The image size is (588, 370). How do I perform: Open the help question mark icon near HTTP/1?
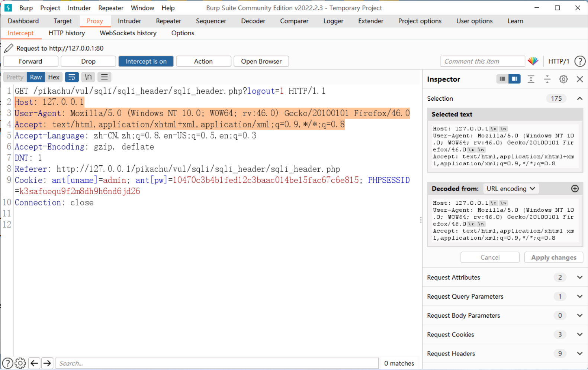pos(580,61)
